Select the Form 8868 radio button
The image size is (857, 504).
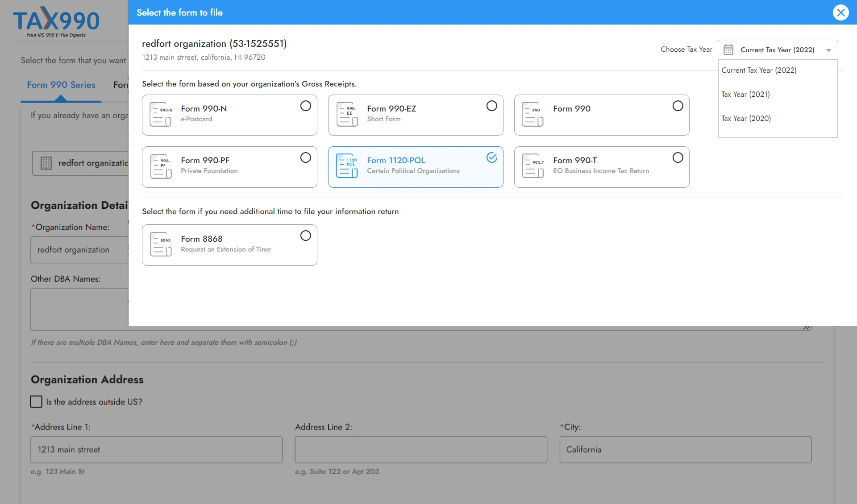click(x=306, y=235)
